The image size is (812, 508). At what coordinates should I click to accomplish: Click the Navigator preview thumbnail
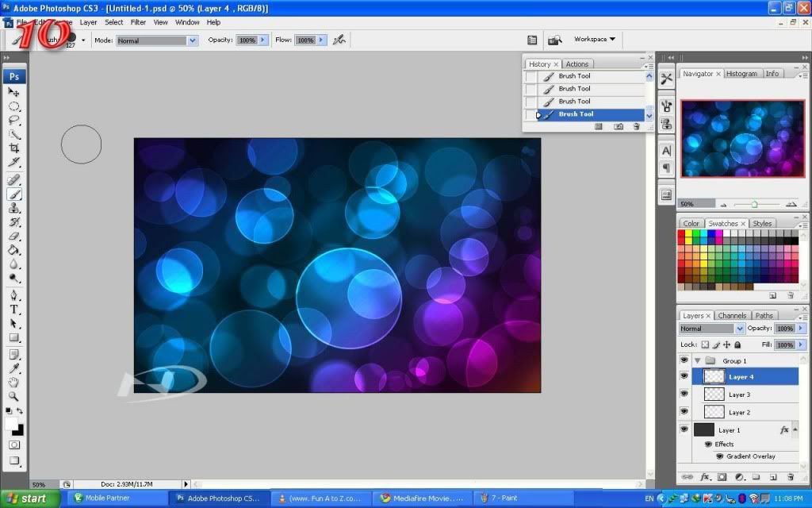[742, 138]
